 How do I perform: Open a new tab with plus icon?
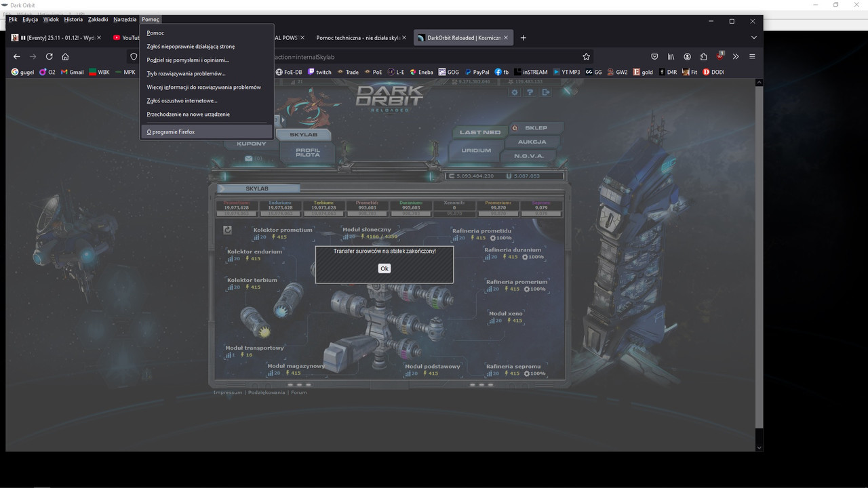[523, 38]
